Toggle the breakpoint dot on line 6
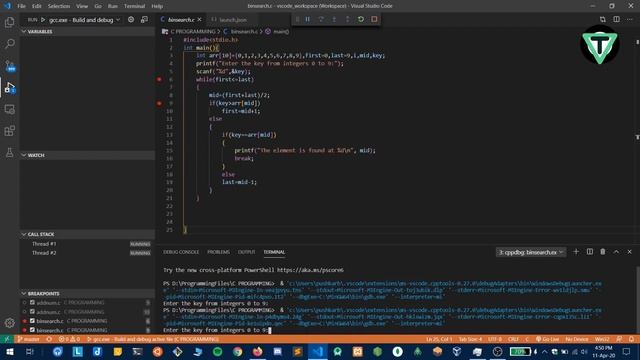 tap(159, 80)
